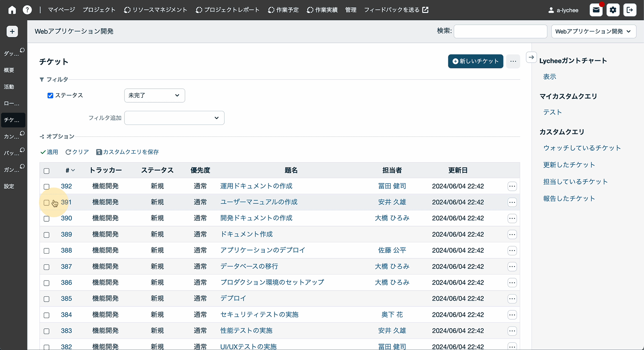Screen dimensions: 644x350
Task: Open the Webアプリケーション開発 project selector dropdown
Action: pyautogui.click(x=593, y=31)
